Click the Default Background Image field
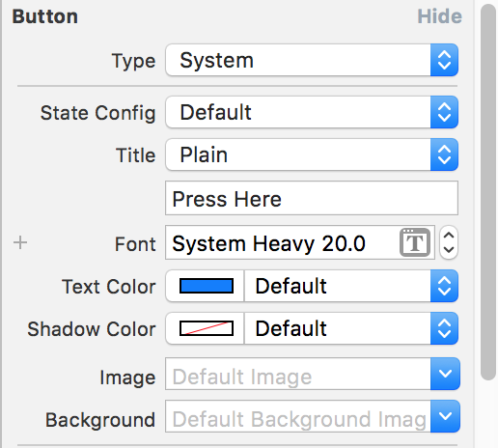This screenshot has height=448, width=498. 298,416
